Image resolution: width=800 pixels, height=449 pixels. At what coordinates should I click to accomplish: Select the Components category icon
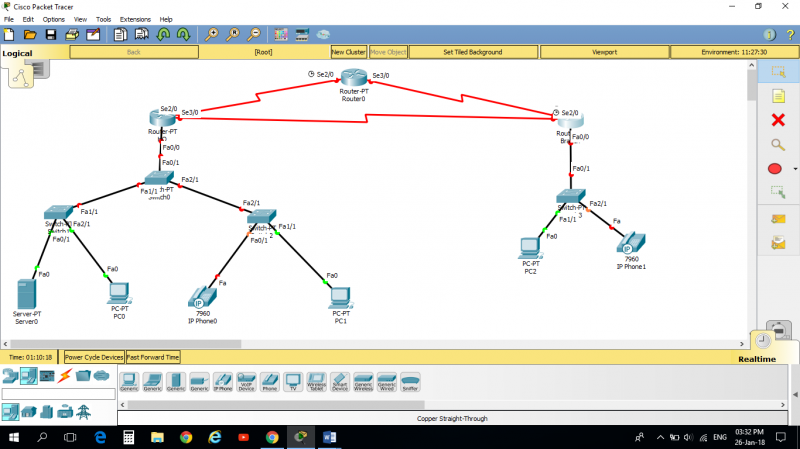(x=47, y=376)
